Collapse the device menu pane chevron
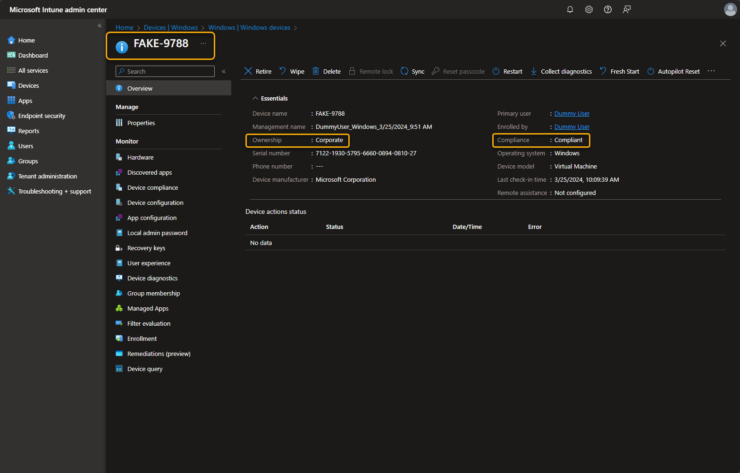Viewport: 740px width, 473px height. pyautogui.click(x=223, y=72)
